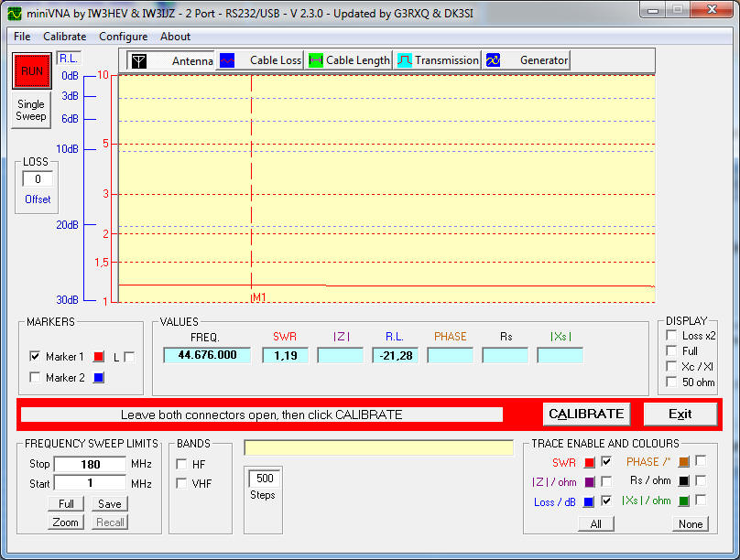This screenshot has width=740, height=560.
Task: Click the Loss / dB blue colour swatch
Action: tap(589, 502)
